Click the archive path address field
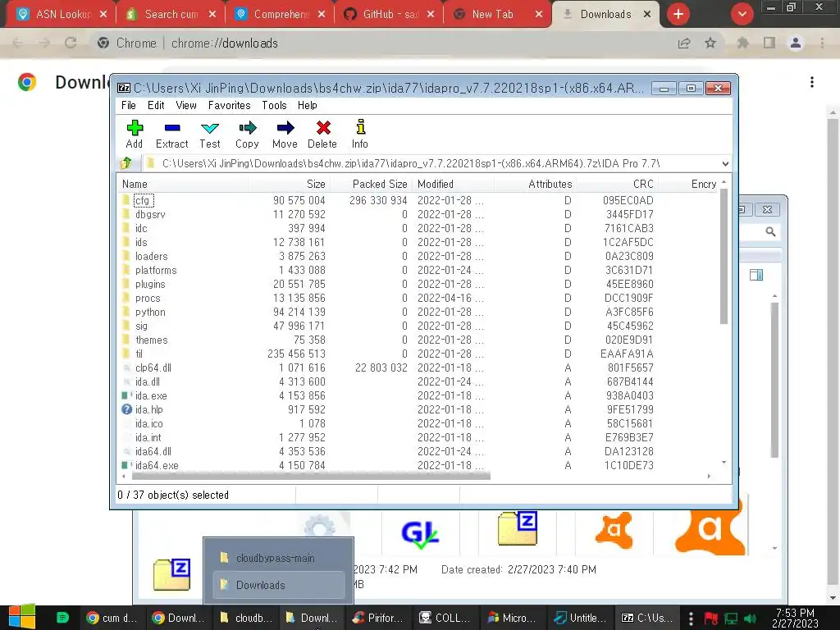 (x=431, y=163)
